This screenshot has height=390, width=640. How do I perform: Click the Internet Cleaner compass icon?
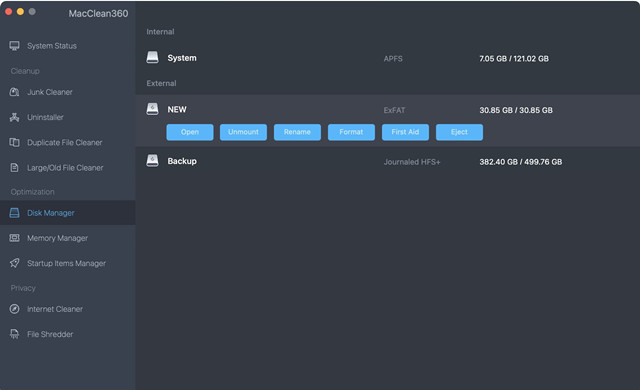click(x=14, y=309)
